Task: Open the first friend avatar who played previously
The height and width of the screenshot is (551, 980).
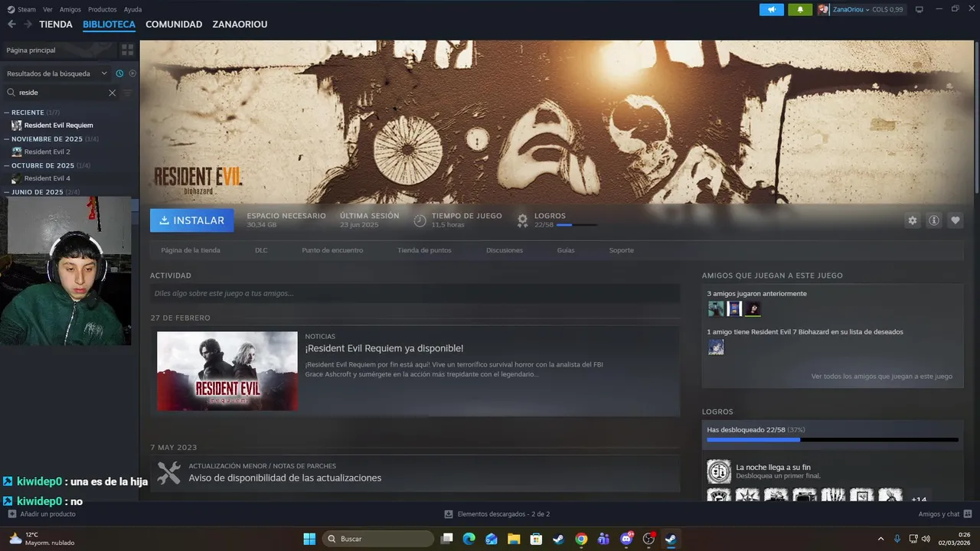Action: (716, 309)
